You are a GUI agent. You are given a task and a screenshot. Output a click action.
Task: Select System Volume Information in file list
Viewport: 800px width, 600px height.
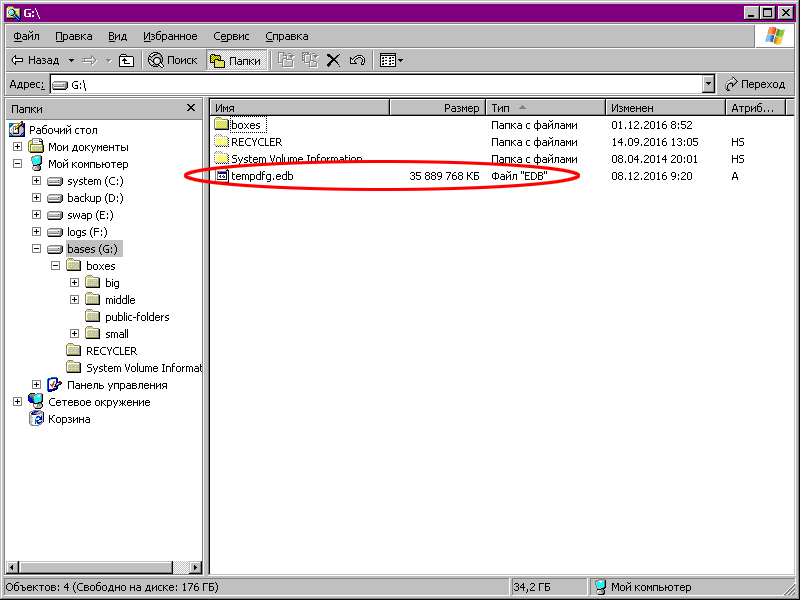[x=296, y=159]
